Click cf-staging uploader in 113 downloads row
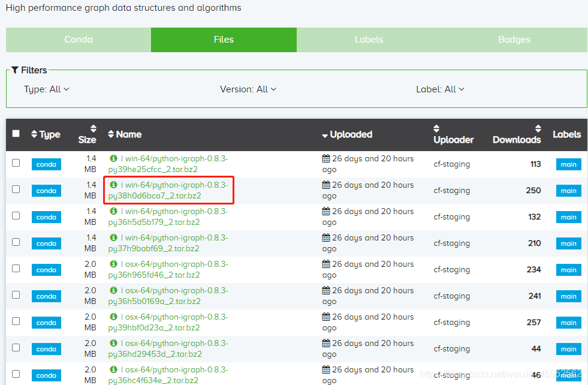This screenshot has width=588, height=385. click(451, 164)
